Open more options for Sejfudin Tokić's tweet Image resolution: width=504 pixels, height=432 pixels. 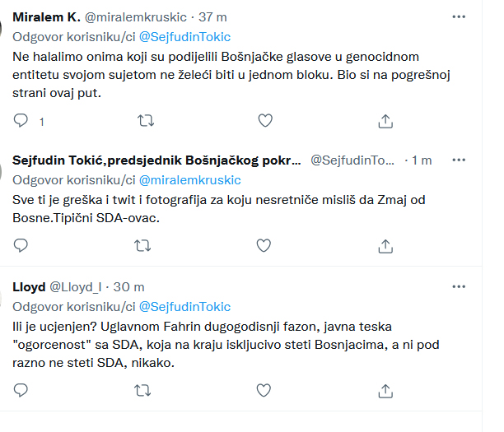[x=459, y=160]
